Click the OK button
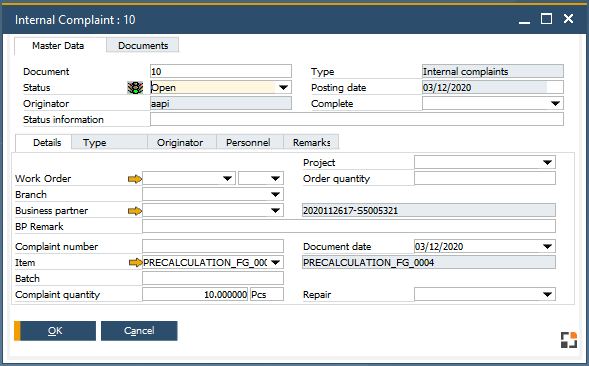Screen dimensions: 589x366 point(55,331)
